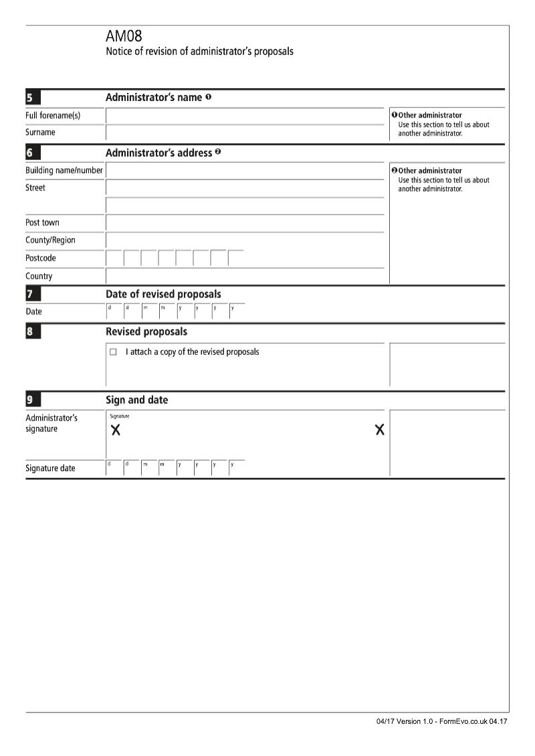Click the right X signature marker
This screenshot has width=535, height=756.
coord(379,430)
